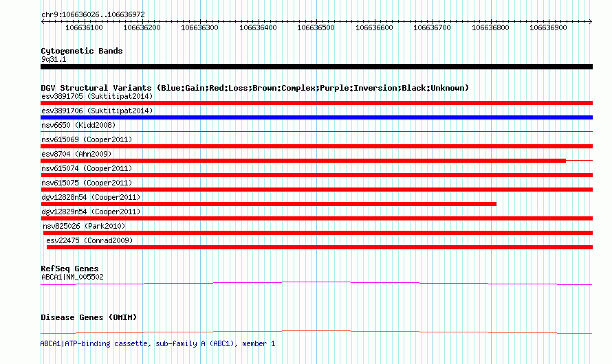Screen dimensions: 612x364
Task: Select the red bar of esv3891705
Action: point(316,103)
